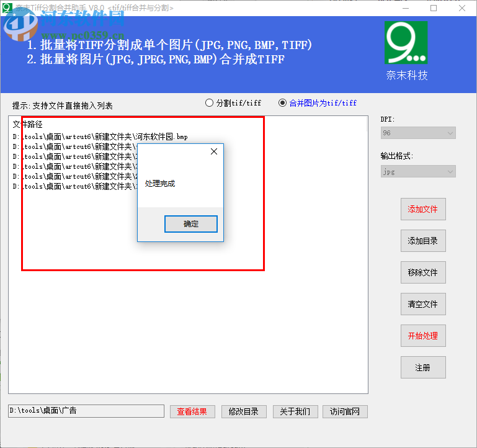This screenshot has width=477, height=448.
Task: Maximize the 奈末Tiff分割合并助手 window
Action: 434,8
